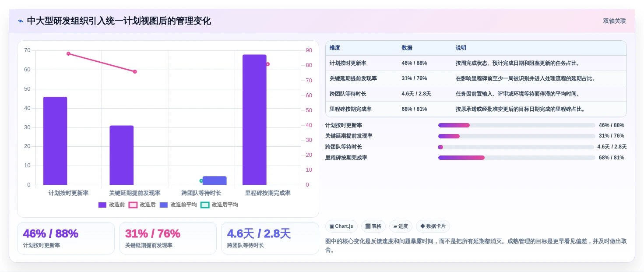Click the pink line point above 计划按时更新率
This screenshot has height=272, width=644.
(x=68, y=53)
